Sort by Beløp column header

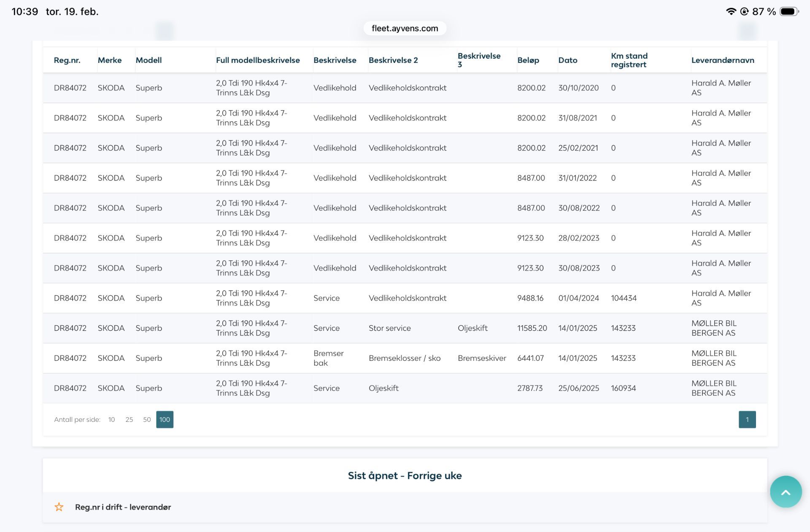pos(528,60)
